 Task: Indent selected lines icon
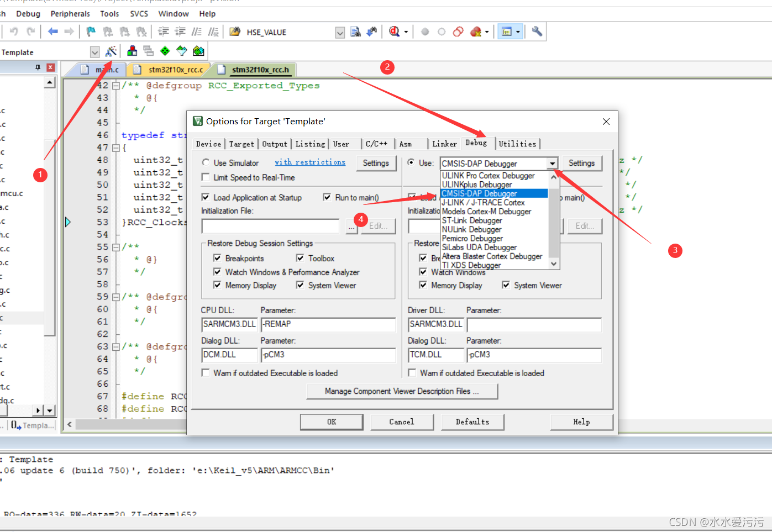163,31
